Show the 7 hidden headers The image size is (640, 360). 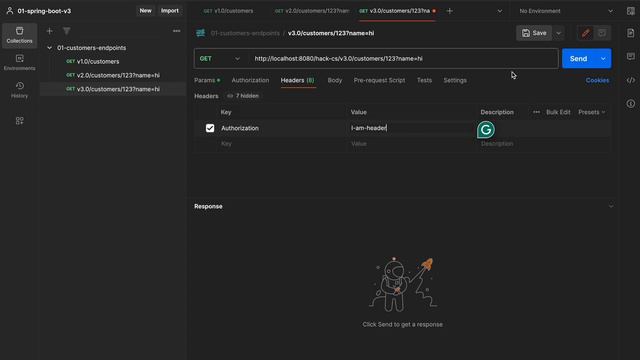[243, 96]
